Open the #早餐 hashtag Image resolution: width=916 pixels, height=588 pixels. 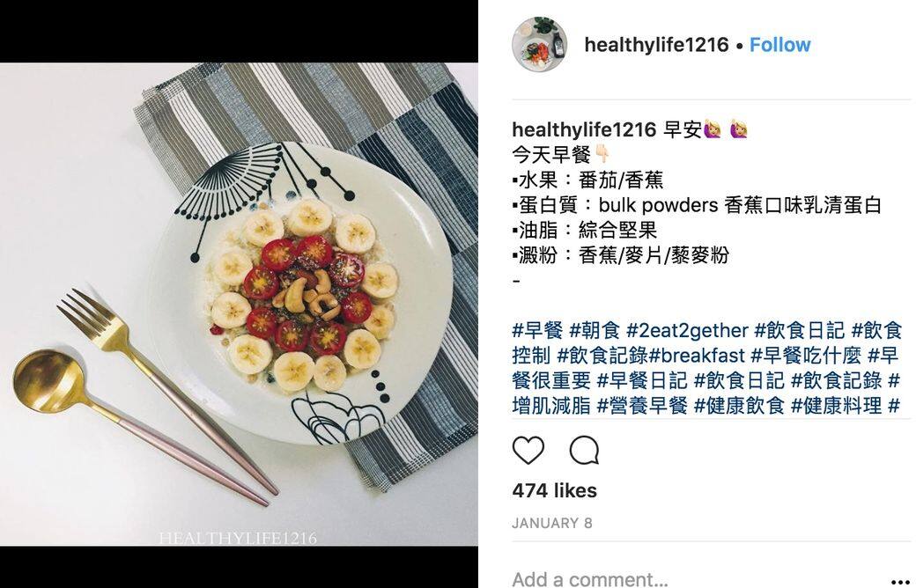[537, 330]
